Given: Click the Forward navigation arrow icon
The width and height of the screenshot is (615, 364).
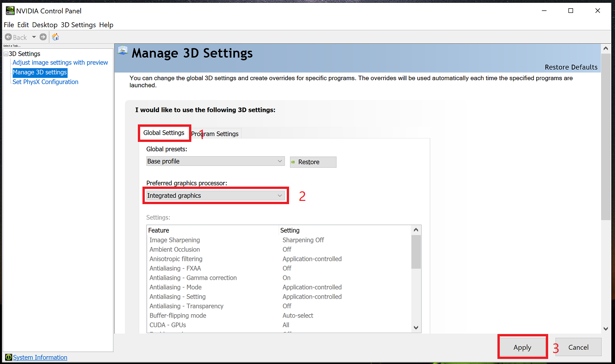Looking at the screenshot, I should [x=43, y=37].
